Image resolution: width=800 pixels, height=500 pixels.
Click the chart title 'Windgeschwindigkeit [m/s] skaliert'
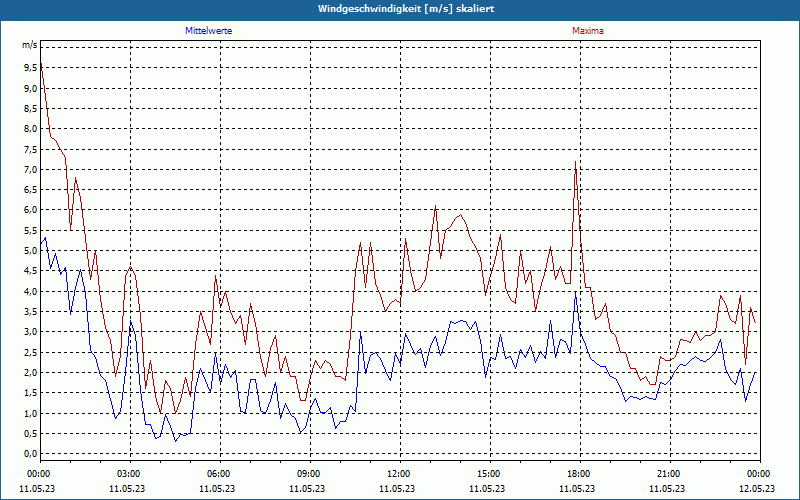click(406, 9)
